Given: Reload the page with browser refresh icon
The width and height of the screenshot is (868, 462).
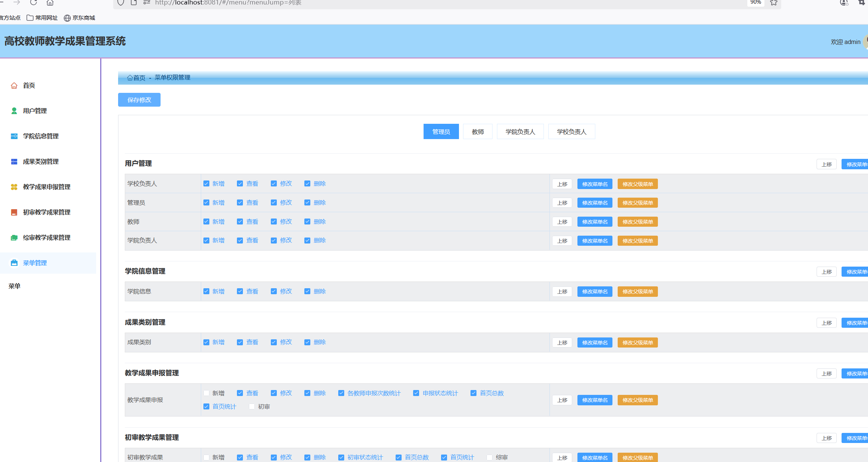Looking at the screenshot, I should click(x=34, y=3).
